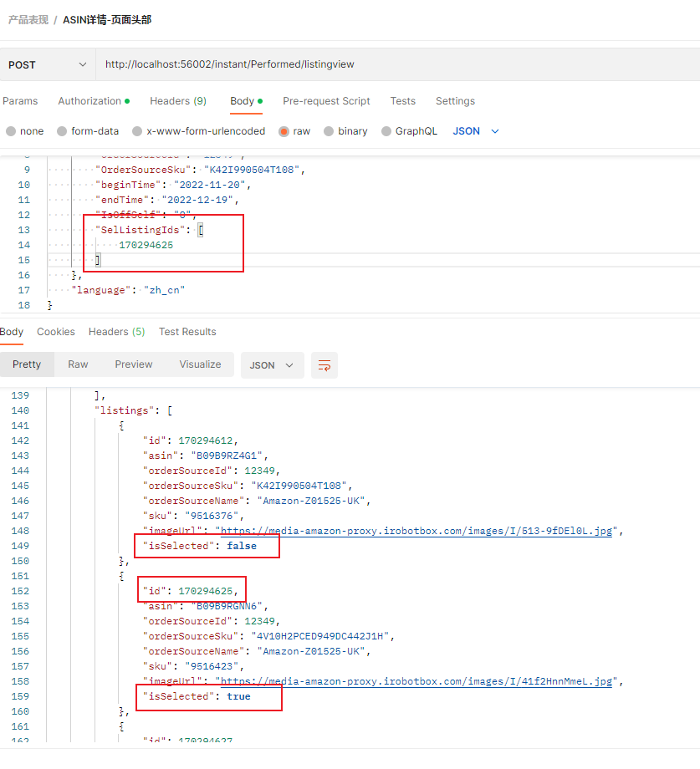Expand the request body JSON format dropdown
The width and height of the screenshot is (700, 769).
476,131
